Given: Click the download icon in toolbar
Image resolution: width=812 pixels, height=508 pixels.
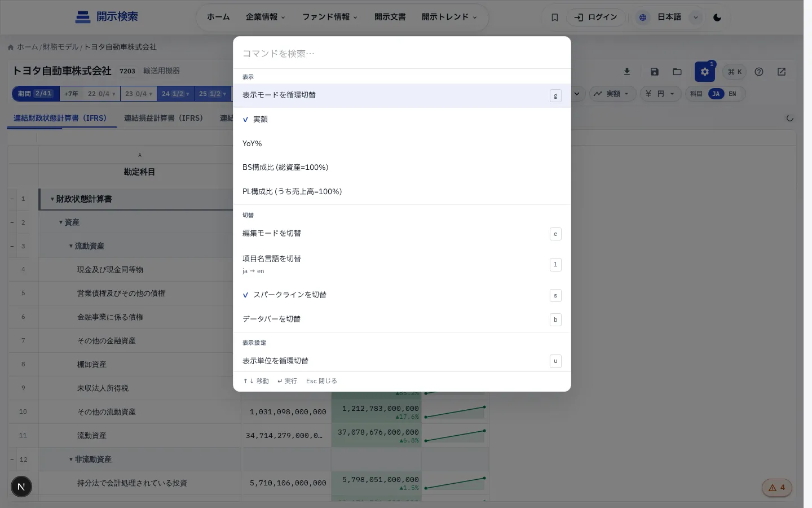Looking at the screenshot, I should (x=627, y=72).
